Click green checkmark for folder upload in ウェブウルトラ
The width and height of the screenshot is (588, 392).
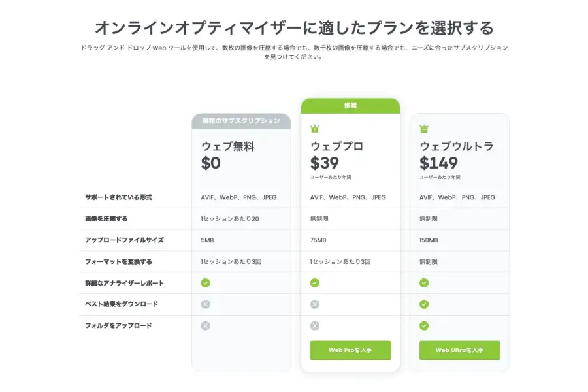coord(424,326)
